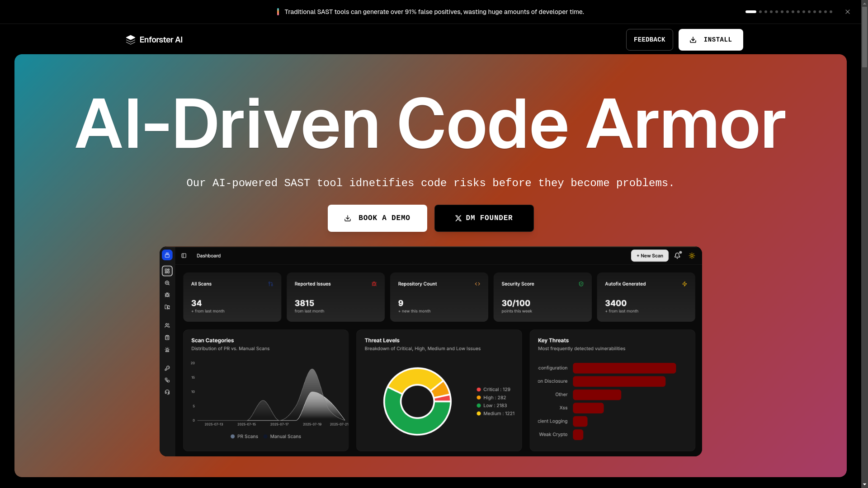Click the BOOK A DEMO button
This screenshot has height=488, width=868.
[377, 218]
